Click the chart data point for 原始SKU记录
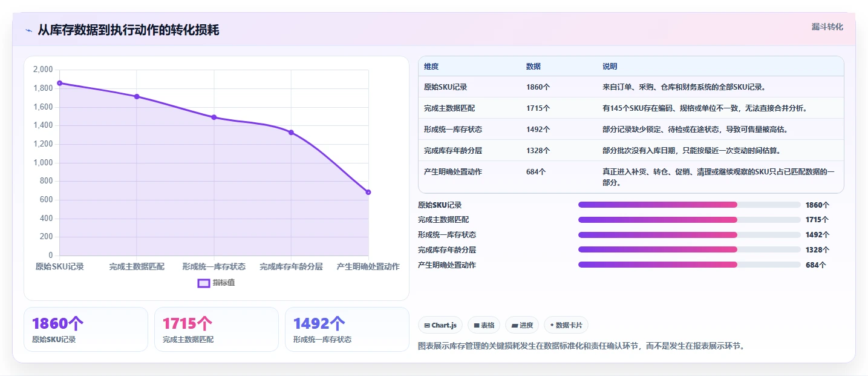The image size is (868, 376). 59,83
